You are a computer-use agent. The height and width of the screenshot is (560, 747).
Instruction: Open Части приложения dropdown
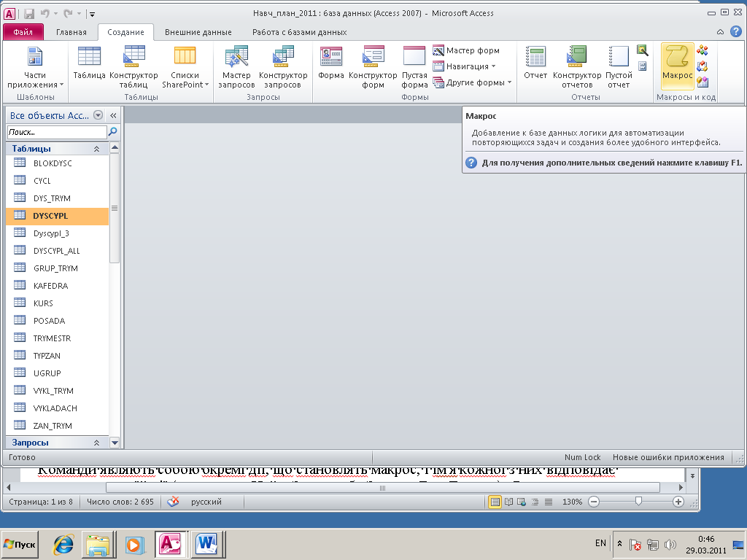click(x=35, y=66)
